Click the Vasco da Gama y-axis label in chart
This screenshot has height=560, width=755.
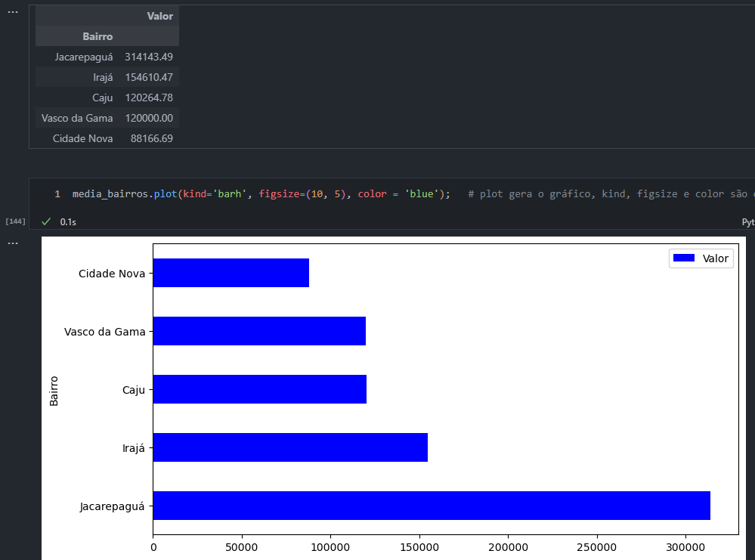tap(104, 332)
